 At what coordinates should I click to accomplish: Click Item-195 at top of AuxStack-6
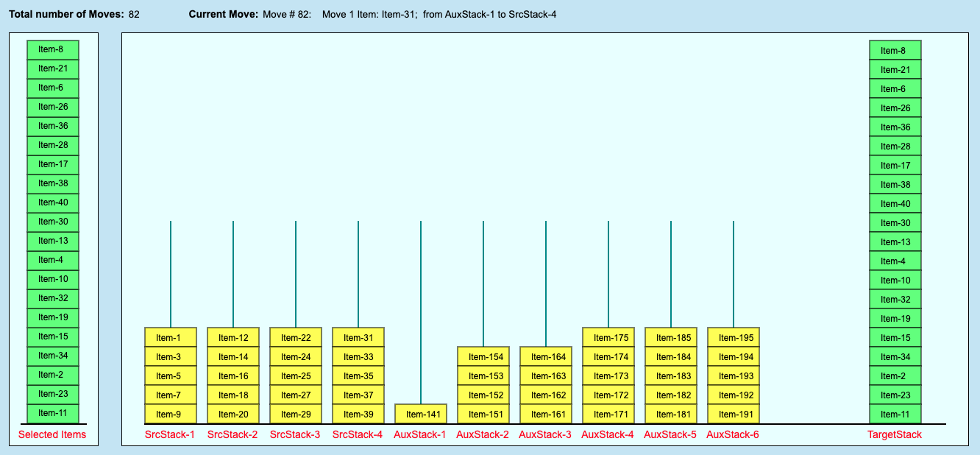(x=734, y=337)
